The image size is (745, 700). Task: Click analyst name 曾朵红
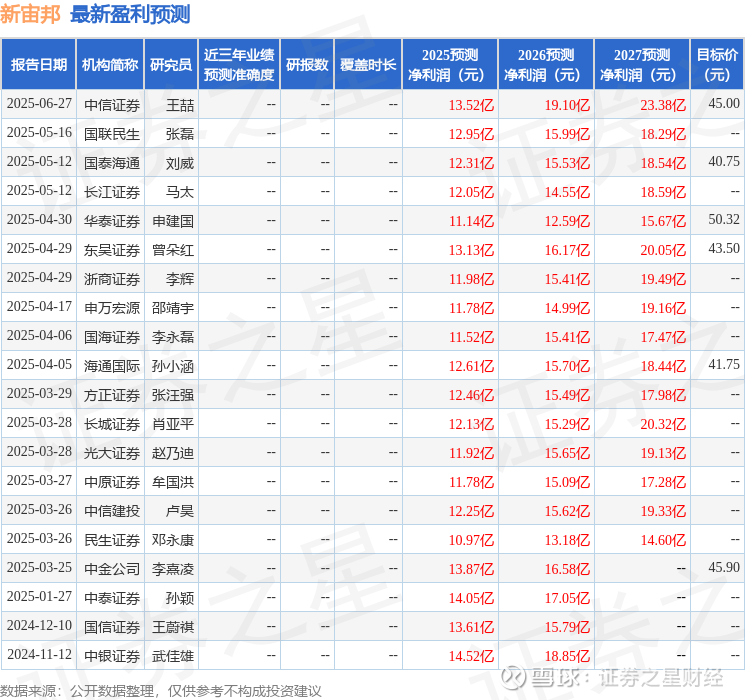pyautogui.click(x=173, y=250)
